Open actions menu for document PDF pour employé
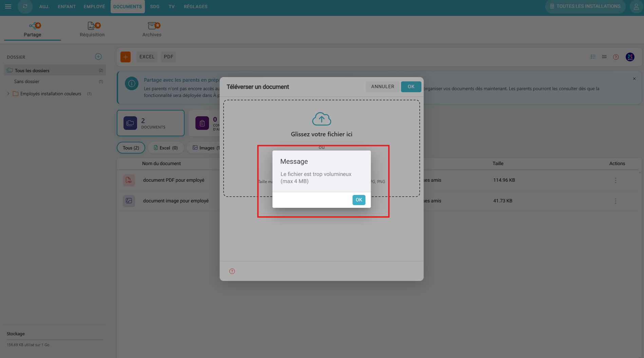 [x=615, y=180]
